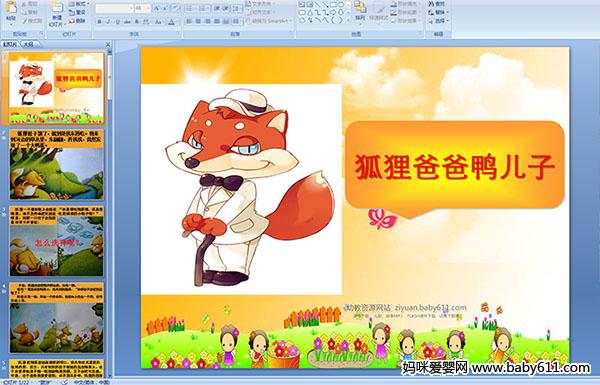This screenshot has width=600, height=385.
Task: Toggle Italic text formatting
Action: click(x=108, y=22)
